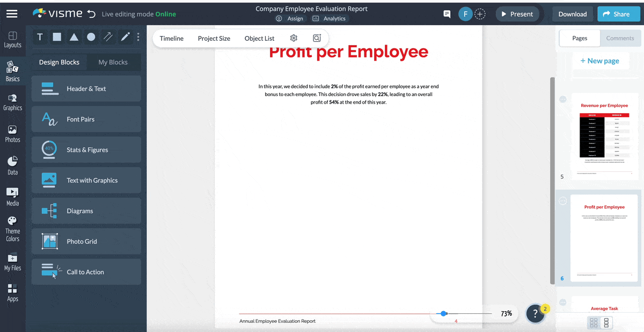
Task: Expand the extra shapes overflow menu
Action: click(x=138, y=37)
